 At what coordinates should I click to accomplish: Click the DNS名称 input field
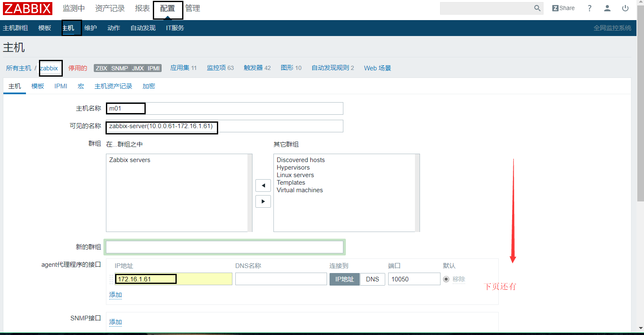(x=281, y=279)
